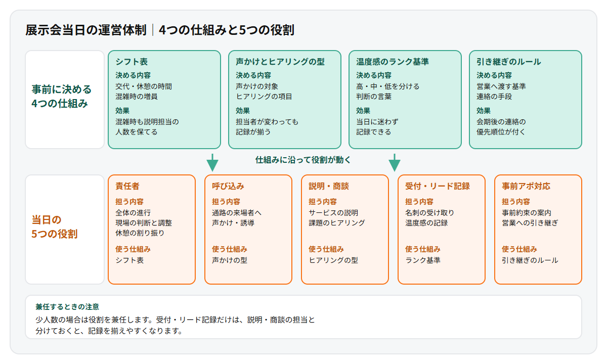Screen dimensions: 607x364
Task: Click the heading "温度感のランク基準"
Action: [393, 62]
